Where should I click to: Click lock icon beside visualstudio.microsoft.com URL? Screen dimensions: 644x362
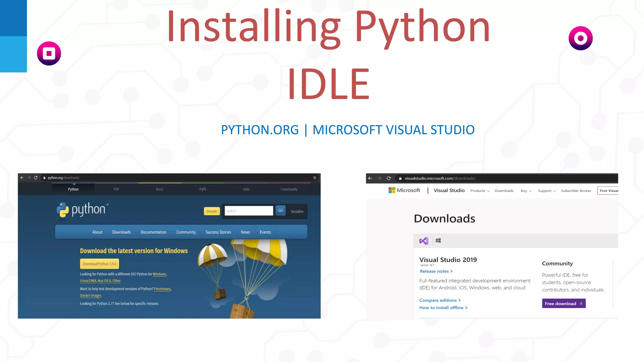[400, 178]
